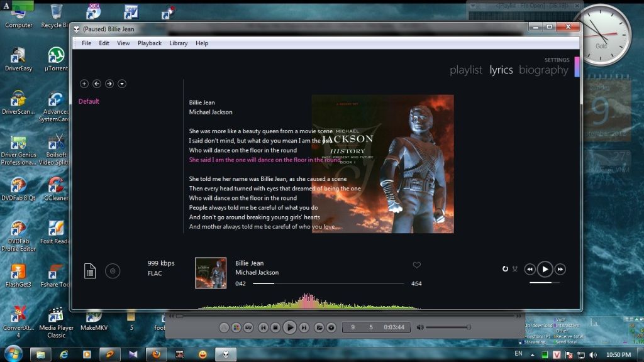Click the smiley face taskbar icon
Screen dimensions: 644x362
pos(203,354)
